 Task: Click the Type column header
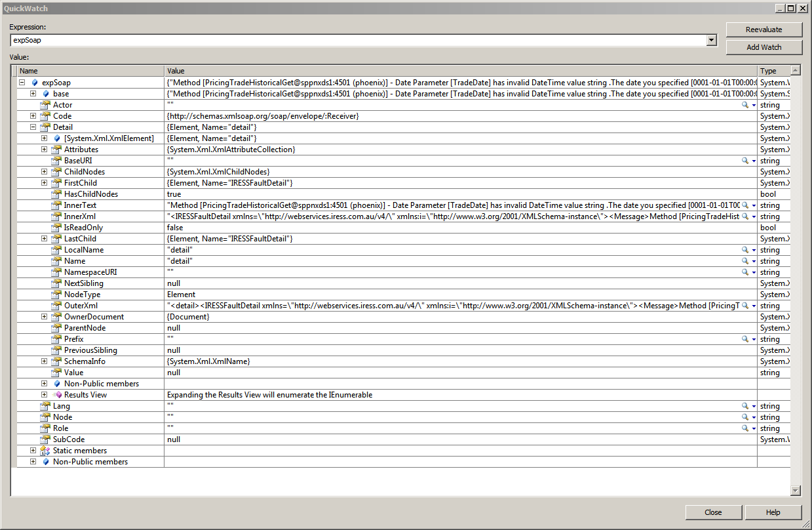point(773,71)
